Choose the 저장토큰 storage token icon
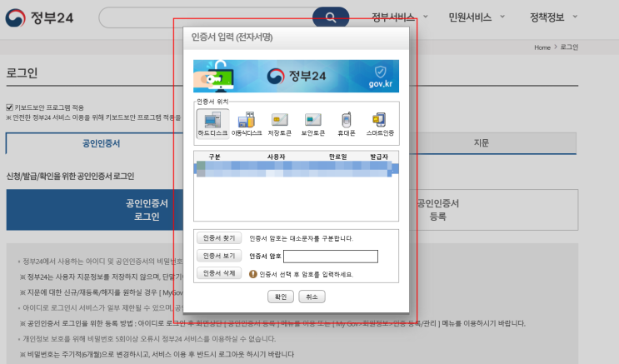 (x=279, y=124)
